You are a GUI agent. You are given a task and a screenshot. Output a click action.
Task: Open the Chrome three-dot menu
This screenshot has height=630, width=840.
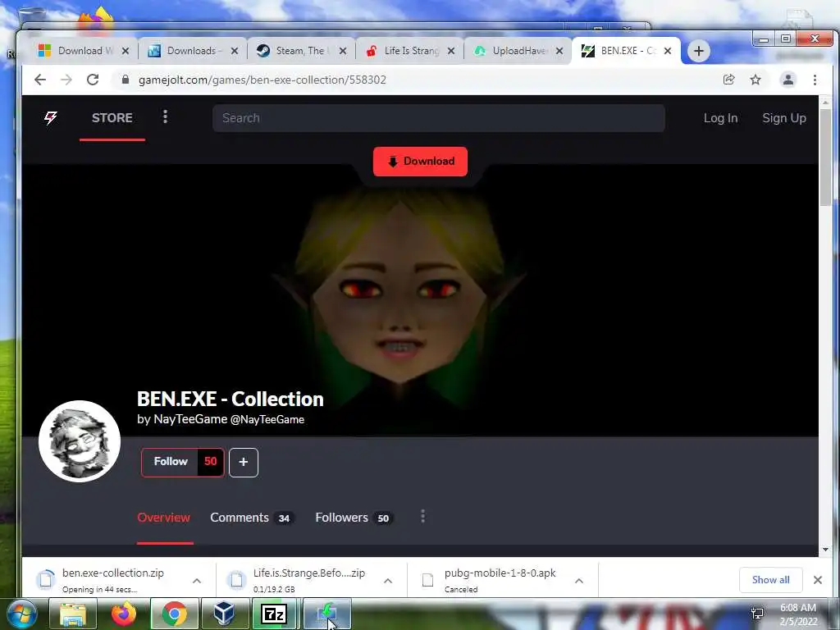tap(815, 80)
